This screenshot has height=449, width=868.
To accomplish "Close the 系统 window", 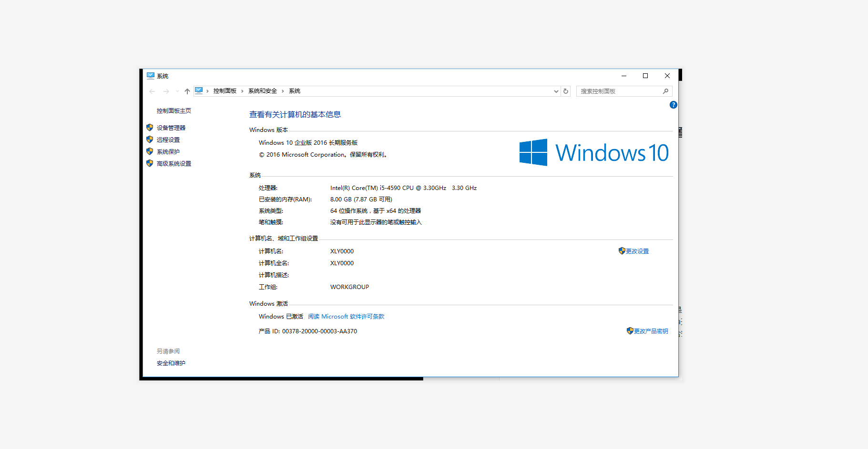I will point(667,76).
